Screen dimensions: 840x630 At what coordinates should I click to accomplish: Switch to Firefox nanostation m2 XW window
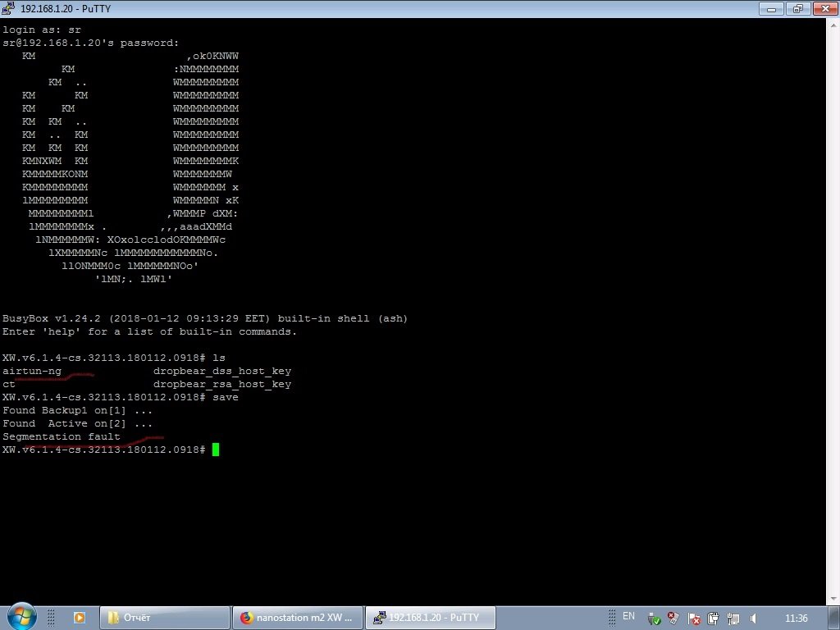(x=298, y=618)
